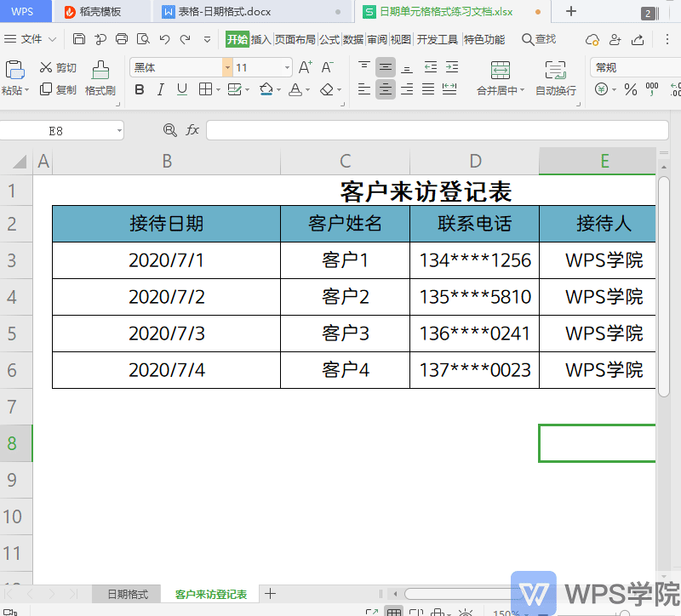Apply currency format icon
This screenshot has width=681, height=616.
point(602,89)
